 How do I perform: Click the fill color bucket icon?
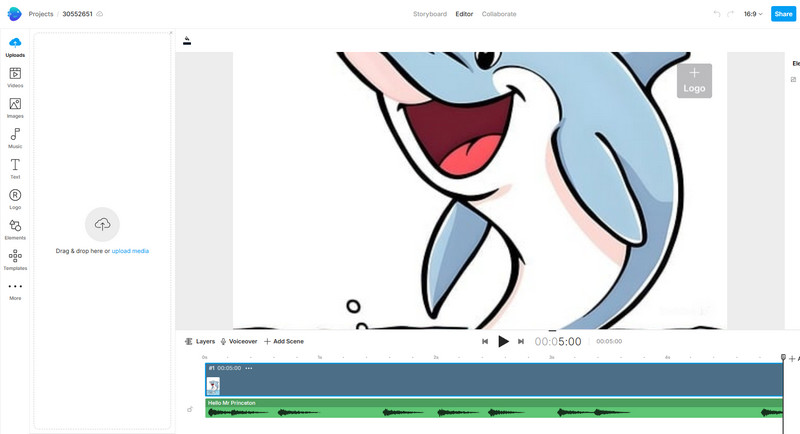click(187, 41)
